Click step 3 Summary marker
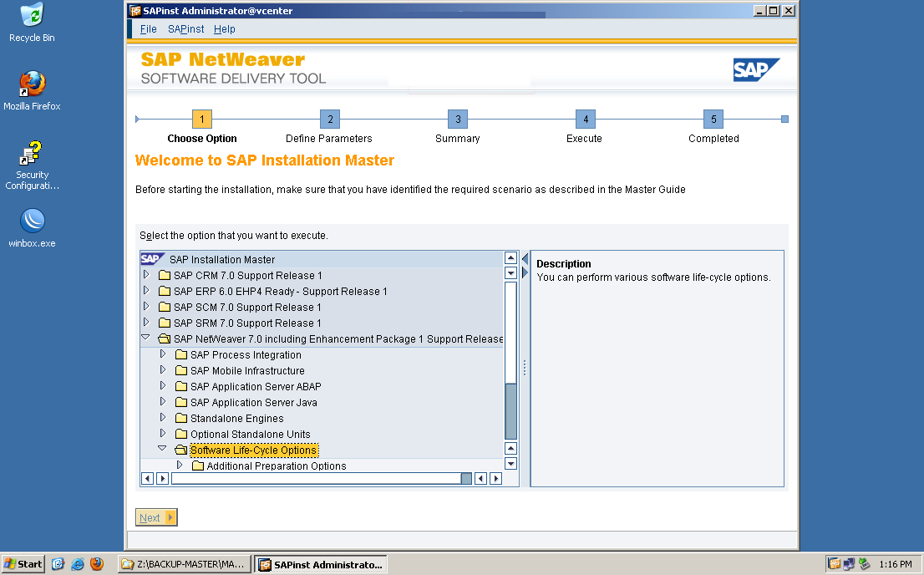924x575 pixels. click(x=458, y=120)
